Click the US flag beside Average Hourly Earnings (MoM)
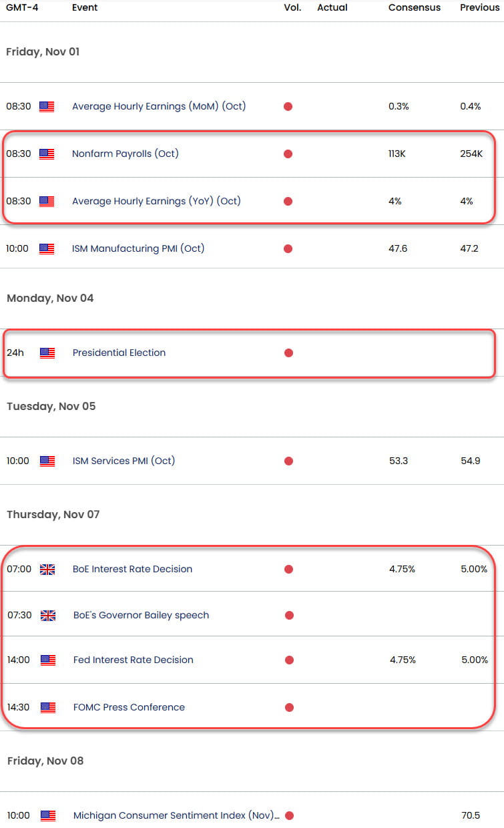 click(47, 106)
